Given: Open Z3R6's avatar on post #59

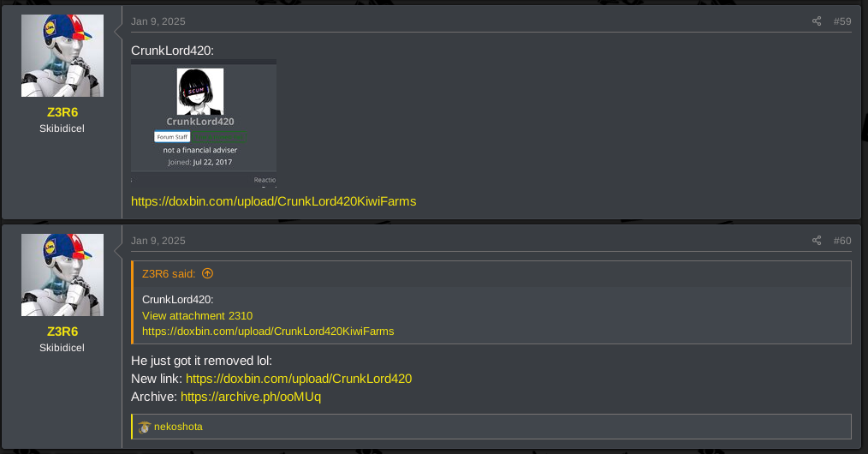Looking at the screenshot, I should 62,56.
